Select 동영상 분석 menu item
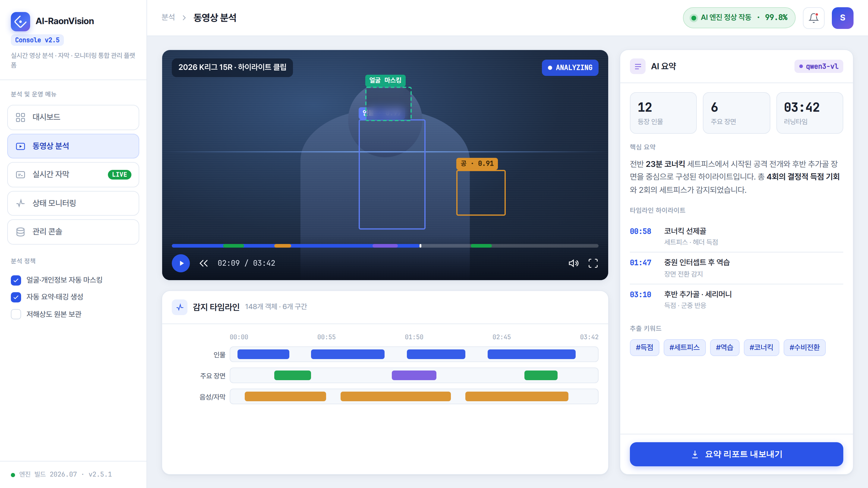Image resolution: width=868 pixels, height=488 pixels. tap(73, 146)
